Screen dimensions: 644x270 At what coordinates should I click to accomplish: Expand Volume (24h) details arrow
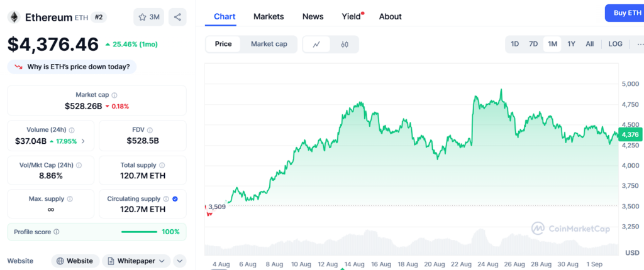coord(83,141)
